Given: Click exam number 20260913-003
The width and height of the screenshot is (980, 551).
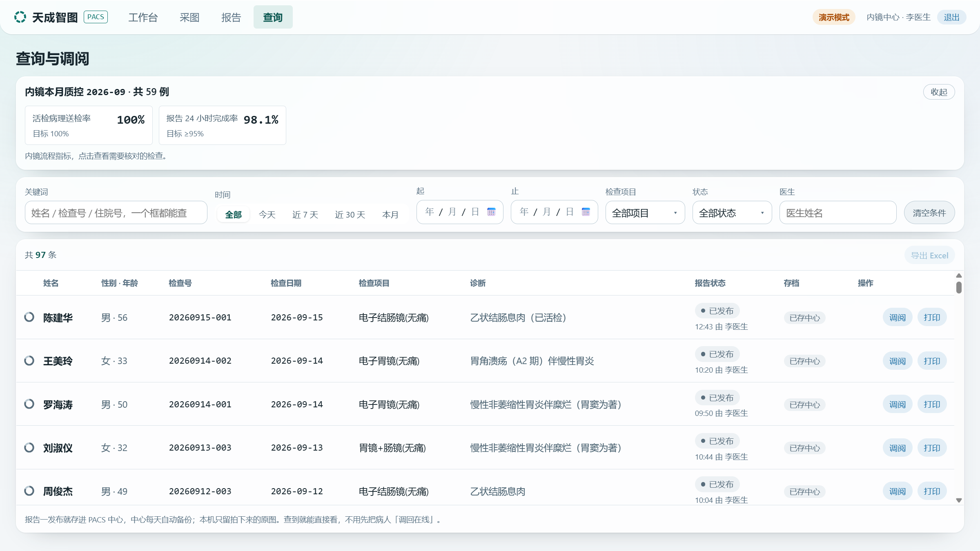Looking at the screenshot, I should coord(200,447).
